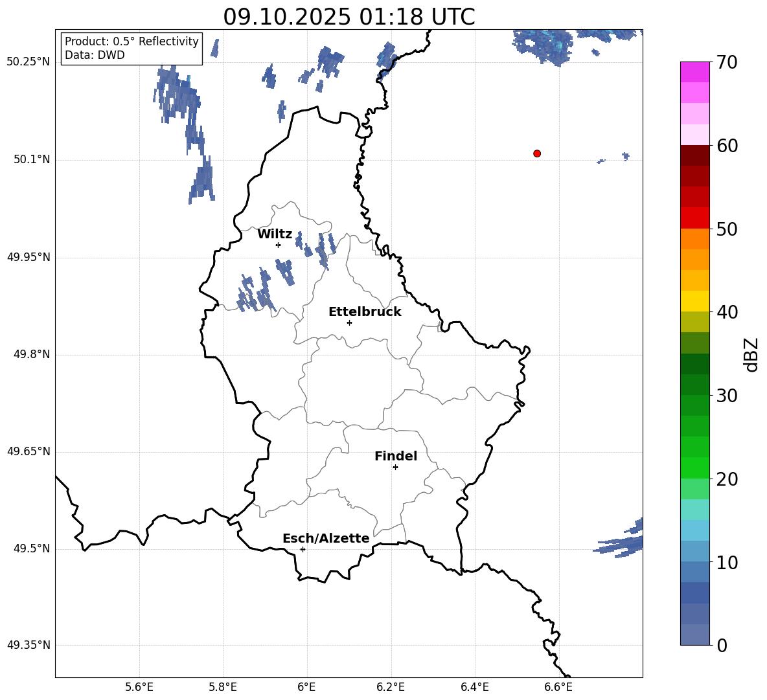Click the turquoise swatch below 20 dBZ

(694, 510)
